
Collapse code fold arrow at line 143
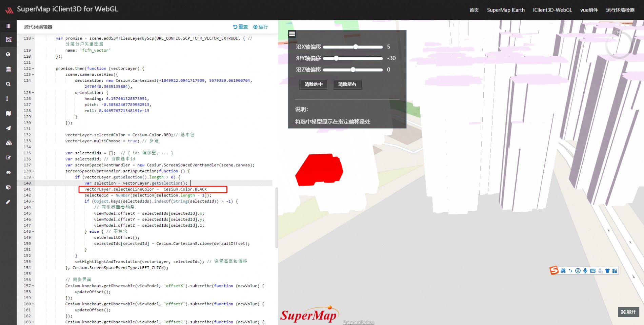(33, 202)
